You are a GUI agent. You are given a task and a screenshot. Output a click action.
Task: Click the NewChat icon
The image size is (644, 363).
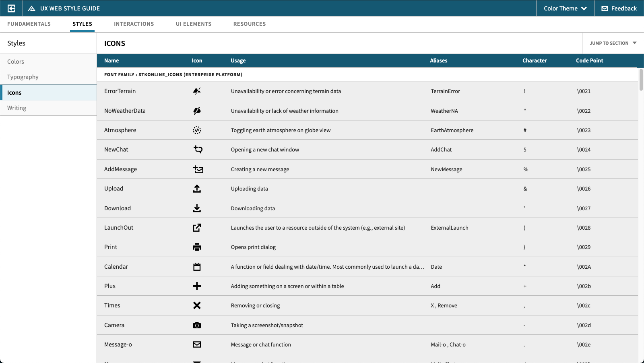[x=198, y=149]
